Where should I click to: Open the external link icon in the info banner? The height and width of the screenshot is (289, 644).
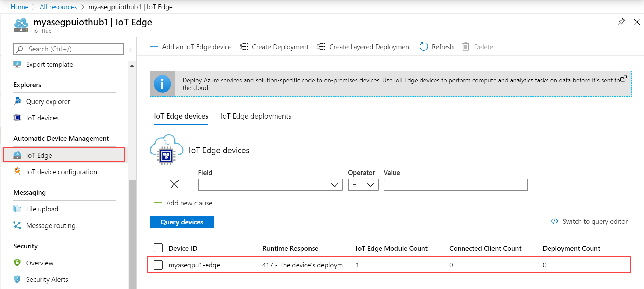tap(623, 79)
